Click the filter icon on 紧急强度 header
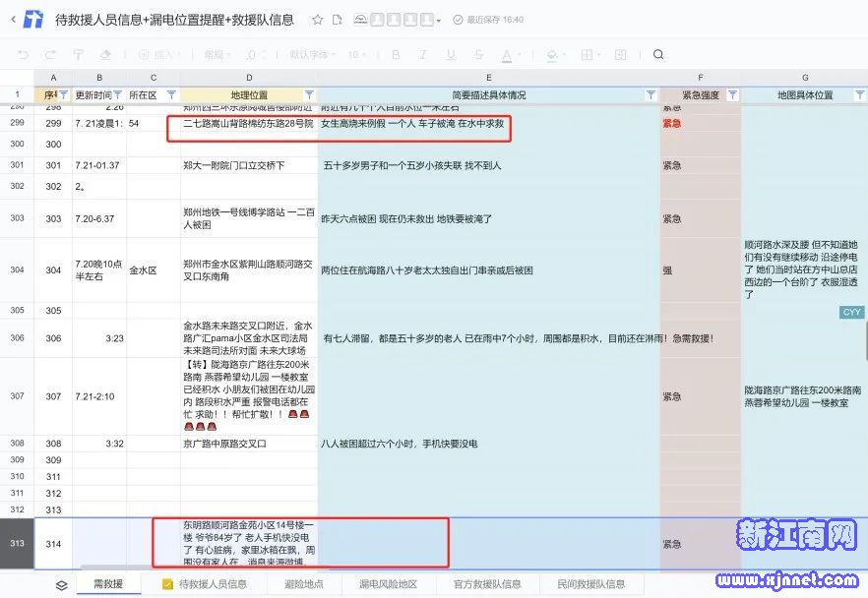Viewport: 868px width, 598px height. (732, 95)
